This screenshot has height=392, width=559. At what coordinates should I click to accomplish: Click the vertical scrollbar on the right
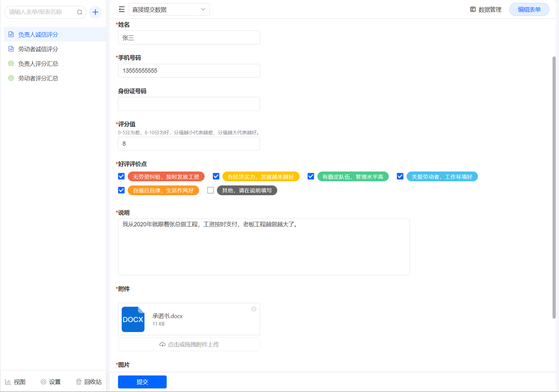point(554,187)
